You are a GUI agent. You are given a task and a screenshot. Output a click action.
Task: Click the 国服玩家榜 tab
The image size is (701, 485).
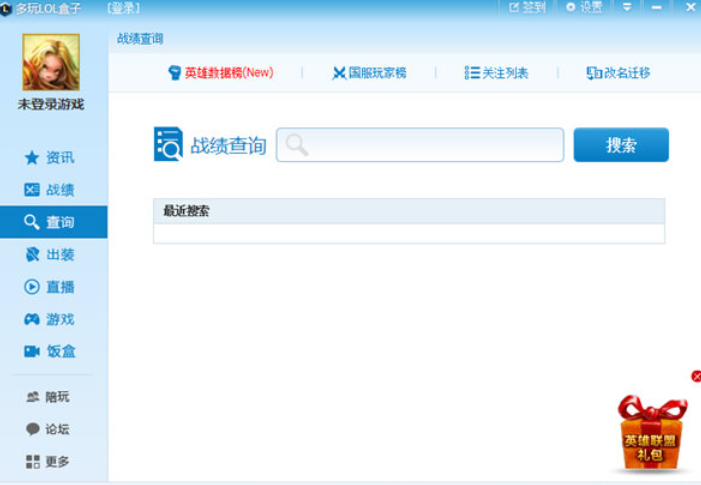click(x=370, y=73)
